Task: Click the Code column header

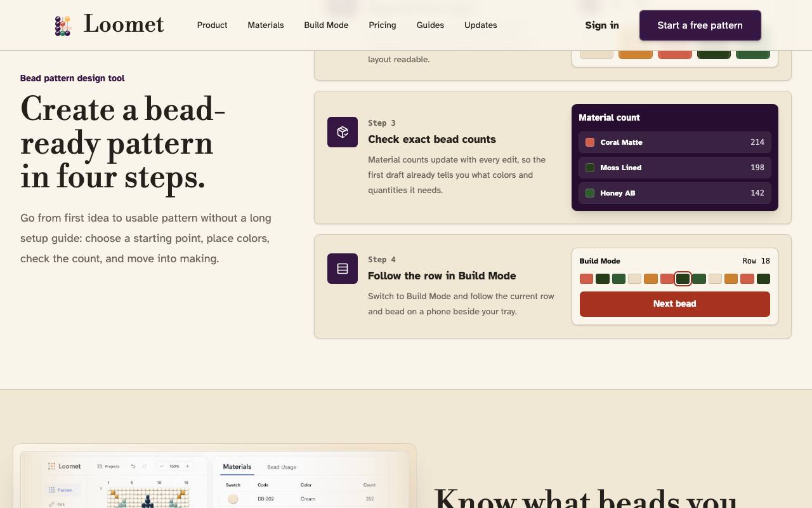Action: coord(263,485)
